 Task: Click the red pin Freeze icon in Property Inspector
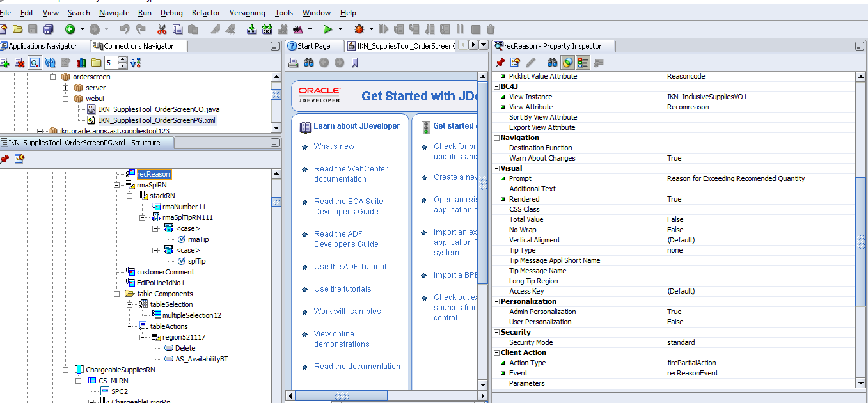pyautogui.click(x=500, y=62)
